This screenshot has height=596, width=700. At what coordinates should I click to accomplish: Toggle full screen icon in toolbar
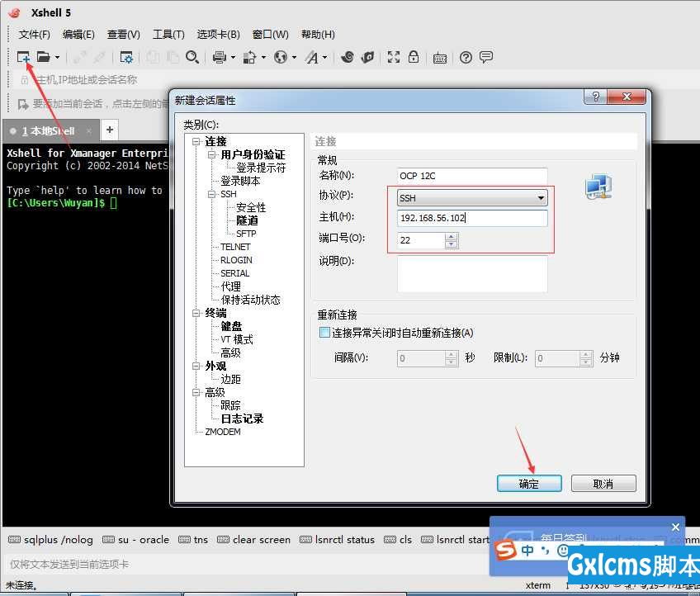(x=393, y=57)
